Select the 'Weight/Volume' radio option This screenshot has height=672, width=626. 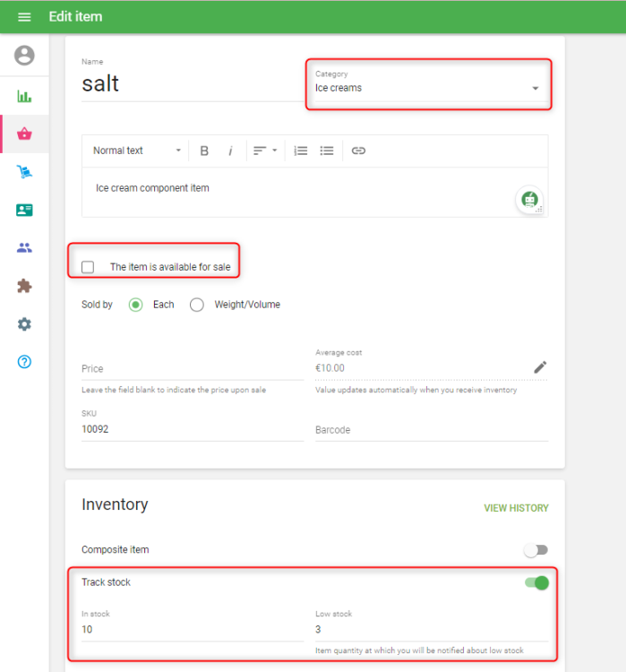pos(197,305)
